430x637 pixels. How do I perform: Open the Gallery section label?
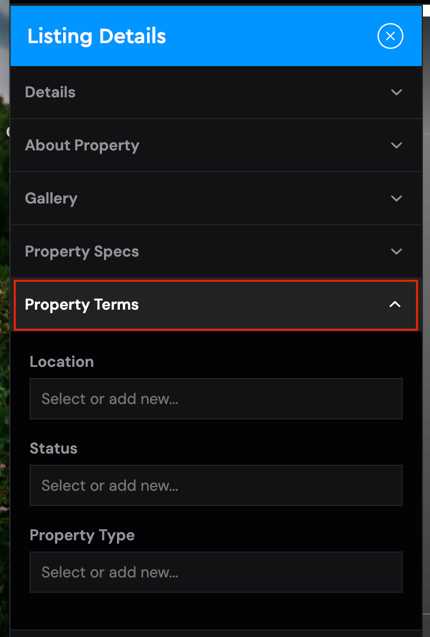(51, 199)
